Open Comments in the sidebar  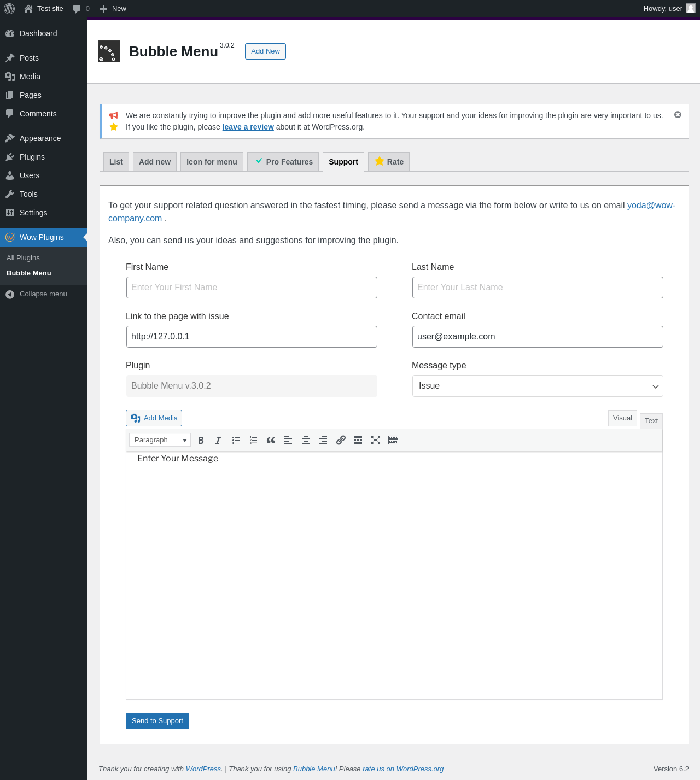(44, 114)
